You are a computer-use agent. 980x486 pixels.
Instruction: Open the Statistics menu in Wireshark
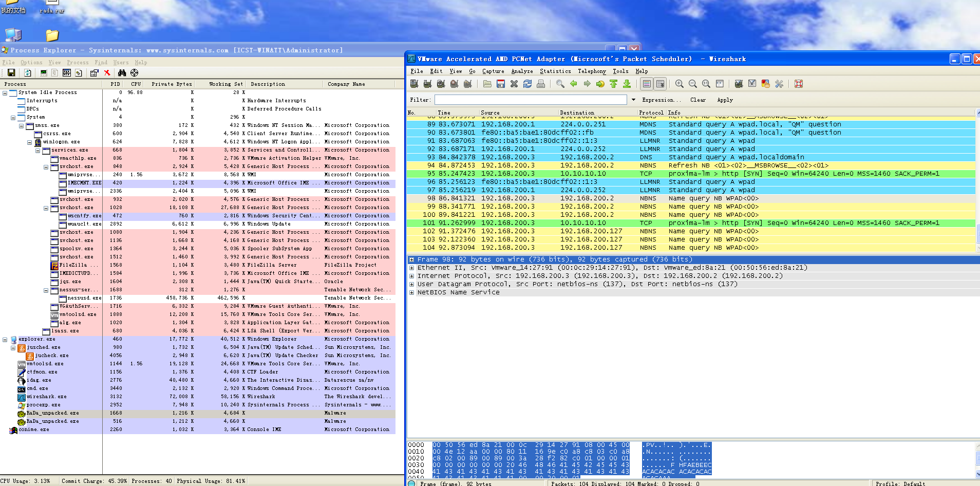pyautogui.click(x=555, y=71)
